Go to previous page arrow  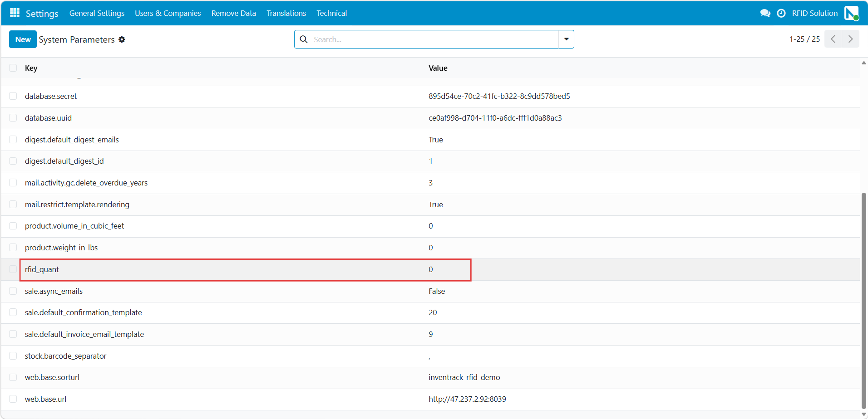tap(833, 39)
